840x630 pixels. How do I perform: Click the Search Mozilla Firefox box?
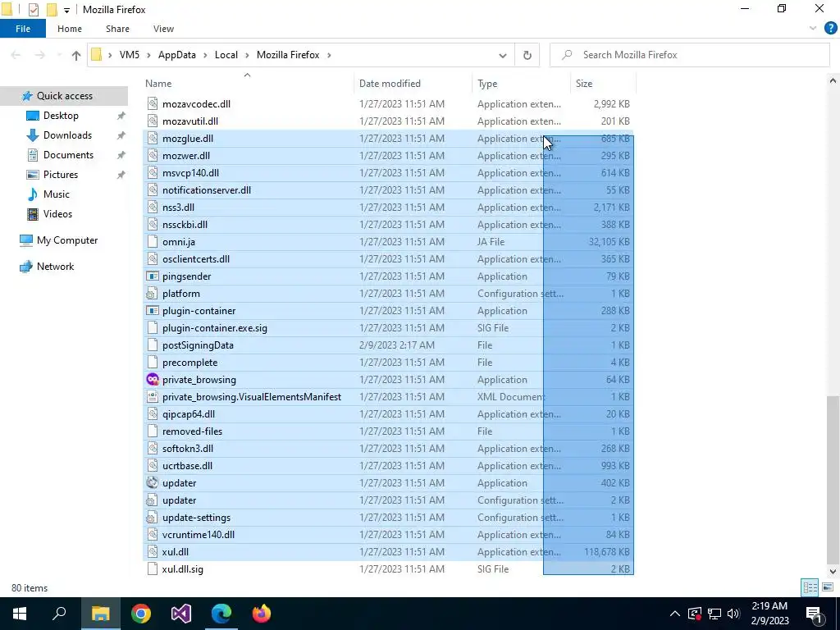(689, 55)
